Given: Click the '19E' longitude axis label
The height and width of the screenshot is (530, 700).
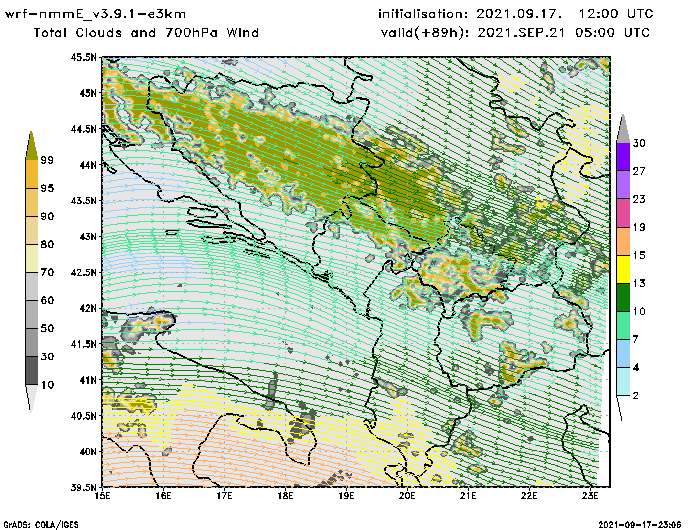Looking at the screenshot, I should pyautogui.click(x=346, y=496).
